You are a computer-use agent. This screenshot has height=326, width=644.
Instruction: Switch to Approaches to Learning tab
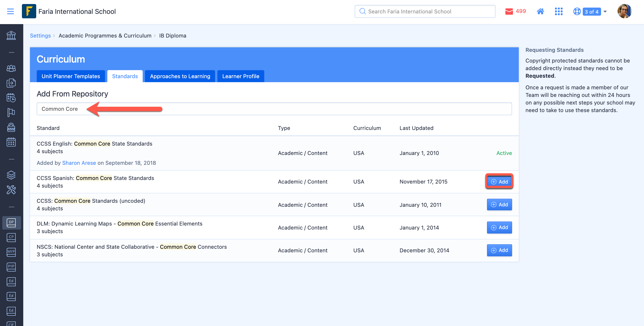tap(180, 76)
